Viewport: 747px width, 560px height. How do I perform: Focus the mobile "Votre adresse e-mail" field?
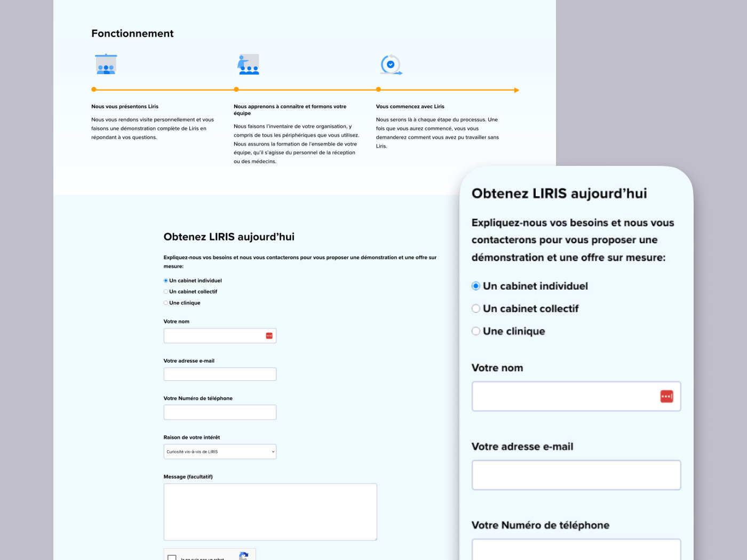[576, 475]
